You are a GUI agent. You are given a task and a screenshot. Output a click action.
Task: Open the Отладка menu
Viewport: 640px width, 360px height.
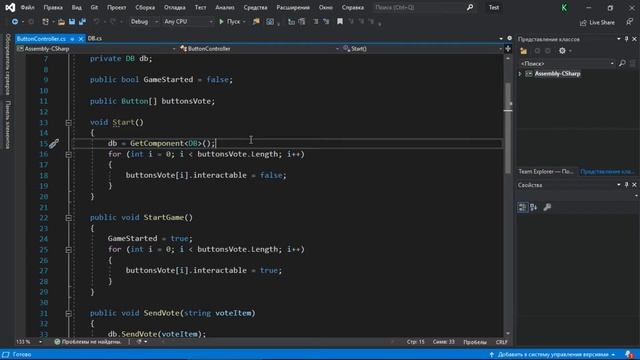[174, 7]
